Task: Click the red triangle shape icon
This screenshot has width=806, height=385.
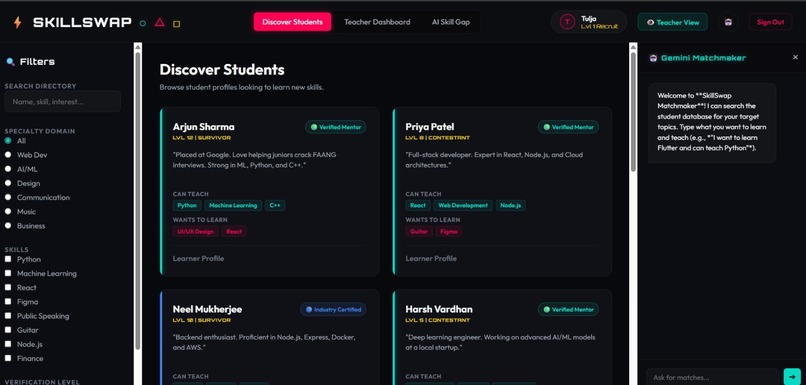Action: point(160,22)
